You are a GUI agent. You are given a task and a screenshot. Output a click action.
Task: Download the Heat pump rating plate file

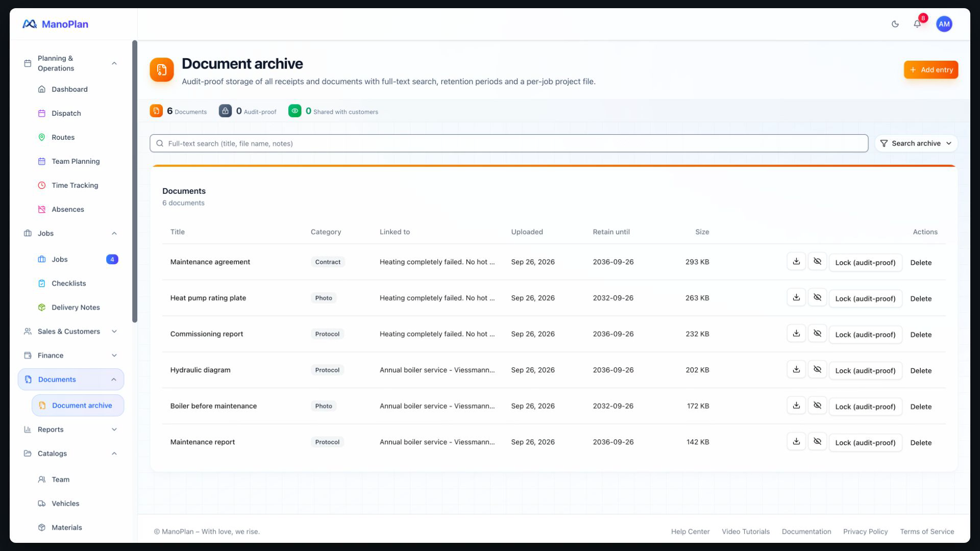tap(796, 297)
